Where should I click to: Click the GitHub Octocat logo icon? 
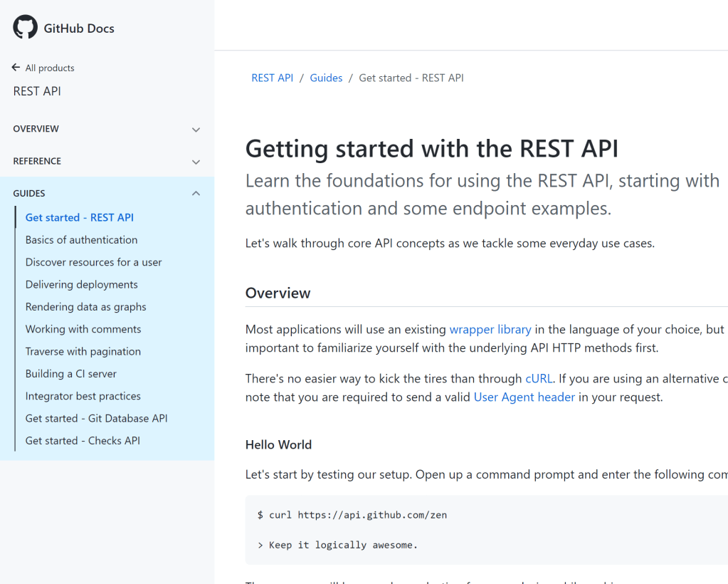[x=25, y=28]
